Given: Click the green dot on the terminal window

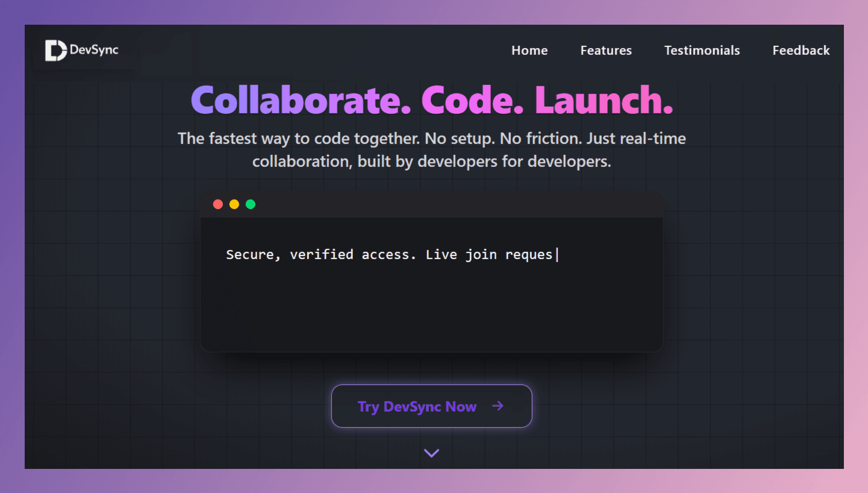Looking at the screenshot, I should pyautogui.click(x=250, y=204).
